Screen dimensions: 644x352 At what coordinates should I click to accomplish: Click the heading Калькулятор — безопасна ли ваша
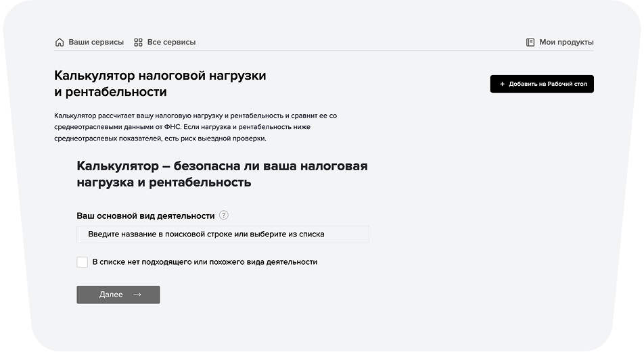222,174
